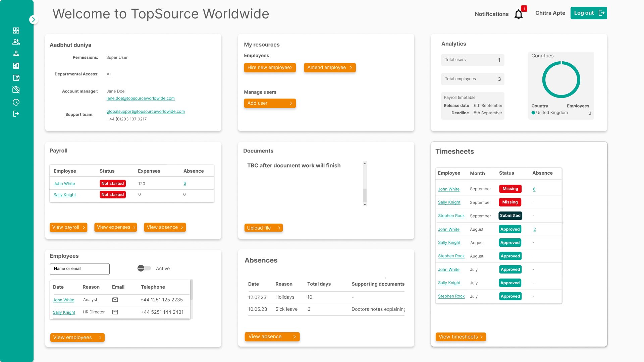The height and width of the screenshot is (362, 644).
Task: Open the payroll wallet icon in sidebar
Action: click(x=16, y=78)
